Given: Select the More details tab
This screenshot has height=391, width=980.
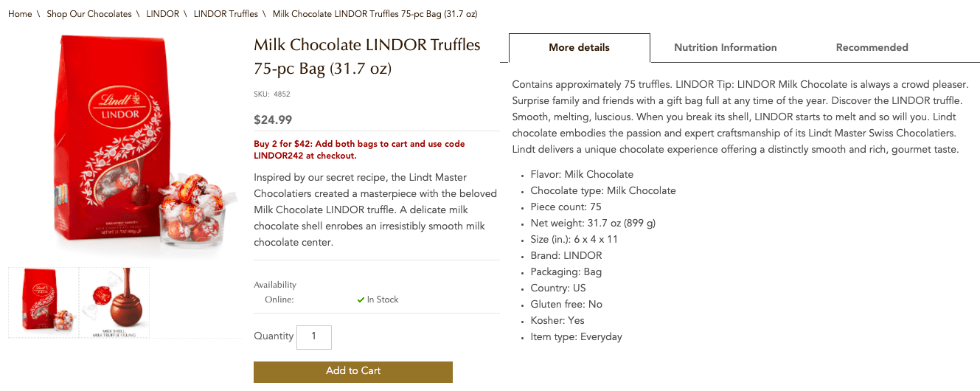Looking at the screenshot, I should tap(579, 48).
